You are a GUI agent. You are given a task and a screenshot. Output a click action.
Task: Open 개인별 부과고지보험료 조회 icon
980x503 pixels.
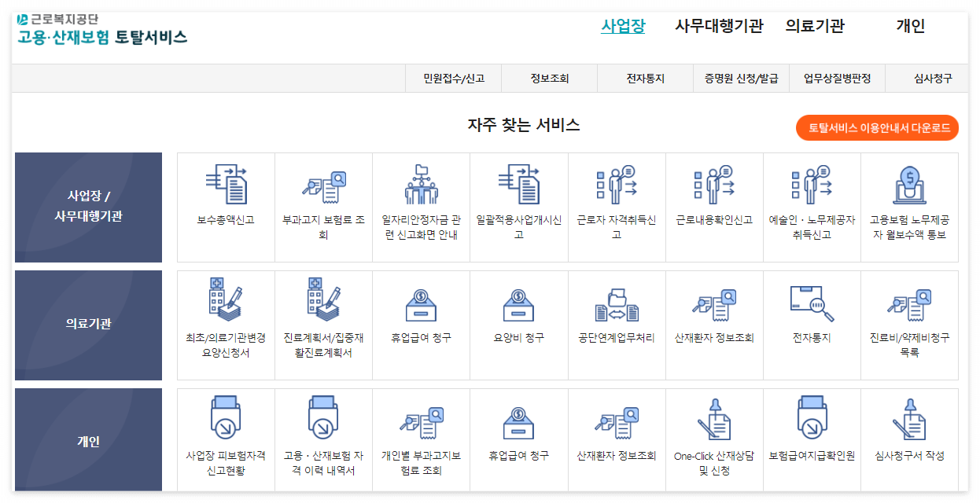(421, 424)
